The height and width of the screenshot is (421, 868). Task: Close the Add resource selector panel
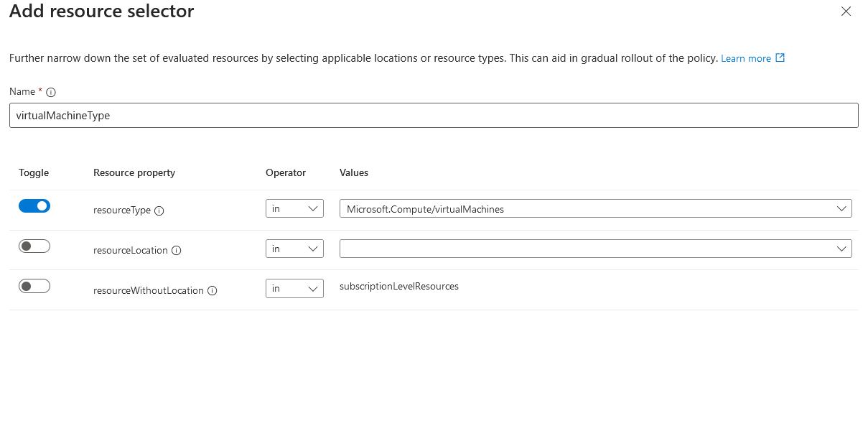(846, 11)
